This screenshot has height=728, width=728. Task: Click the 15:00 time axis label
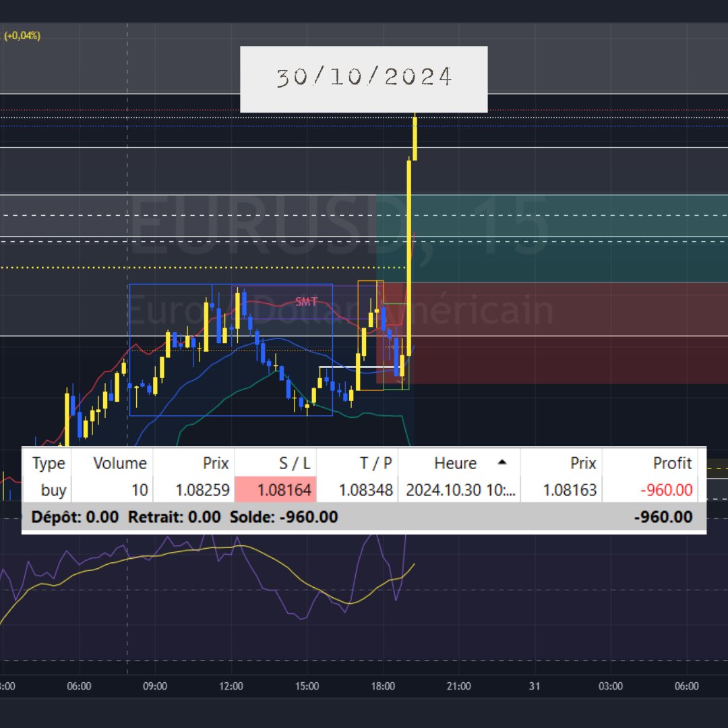point(307,686)
